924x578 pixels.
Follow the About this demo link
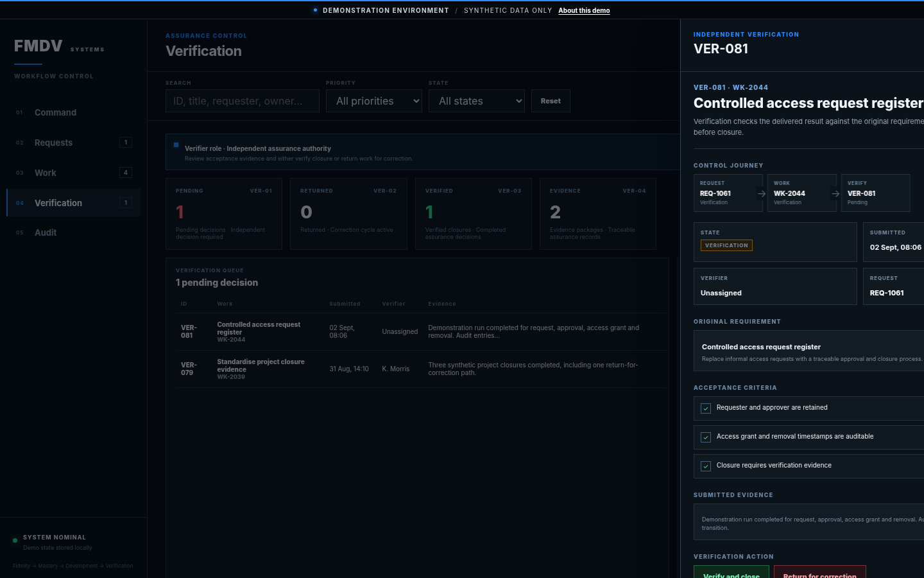point(584,10)
